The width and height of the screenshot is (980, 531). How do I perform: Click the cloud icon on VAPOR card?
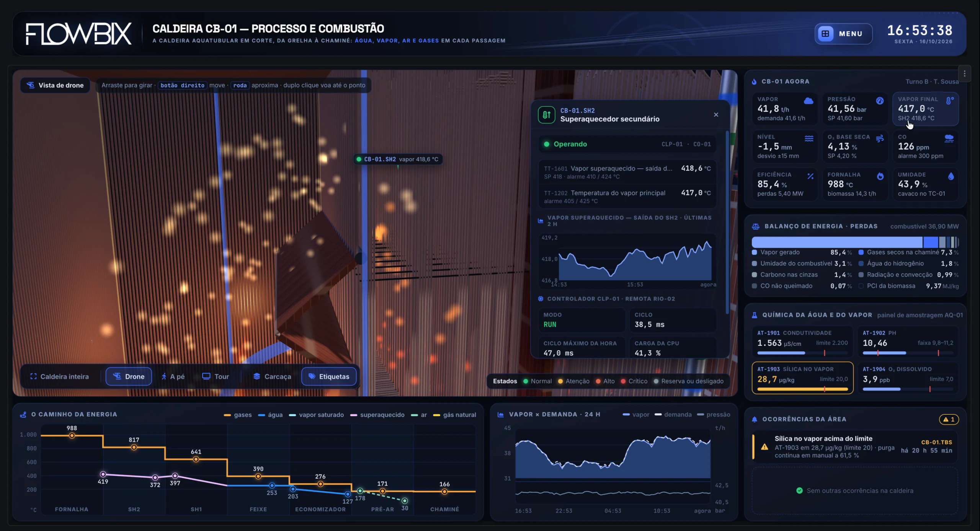808,101
